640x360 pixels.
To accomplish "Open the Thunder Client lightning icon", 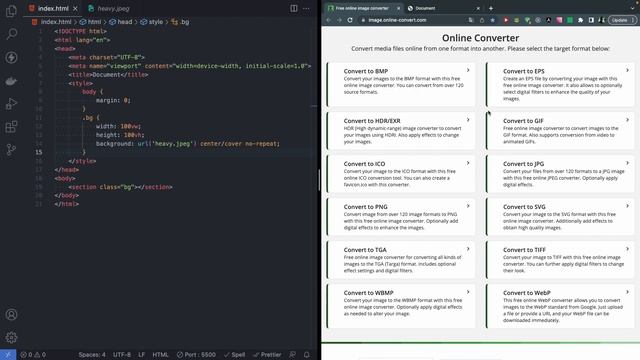I will [11, 57].
